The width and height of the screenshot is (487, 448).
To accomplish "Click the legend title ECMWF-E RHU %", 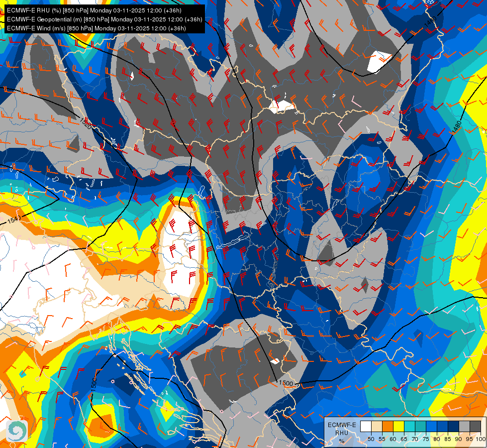I will tap(342, 433).
